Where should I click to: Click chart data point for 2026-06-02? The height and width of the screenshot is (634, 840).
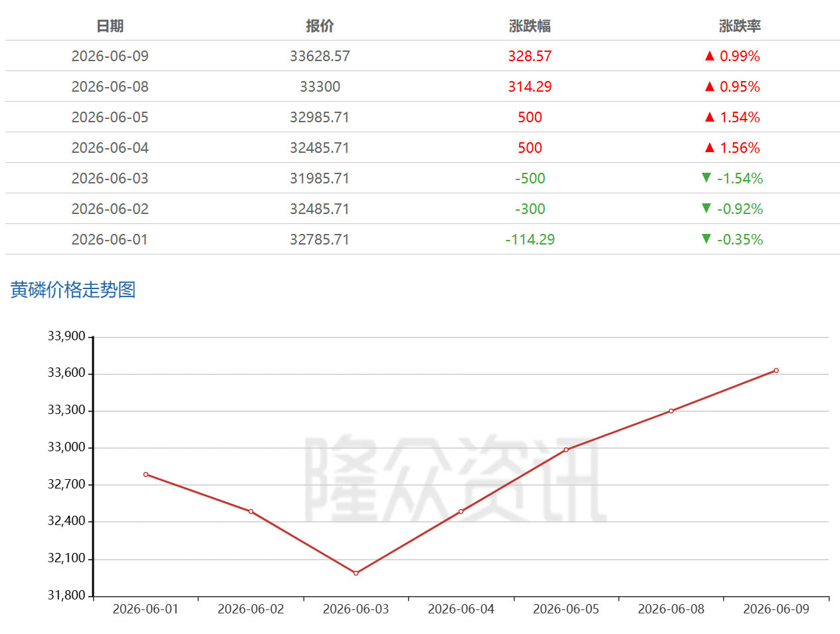[251, 512]
